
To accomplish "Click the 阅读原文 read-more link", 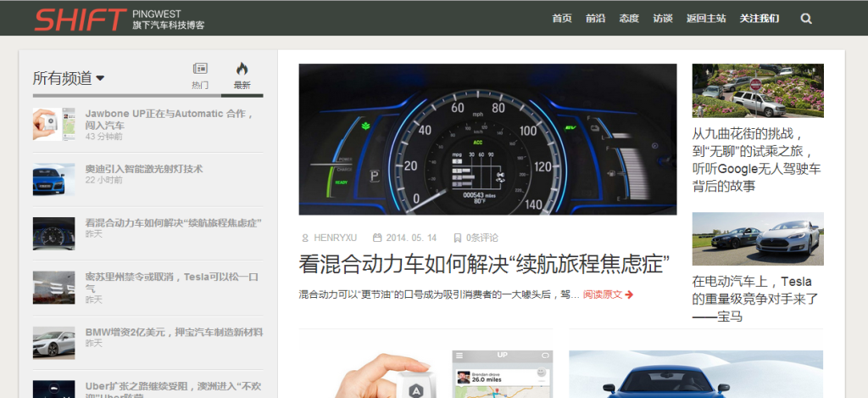I will [603, 294].
